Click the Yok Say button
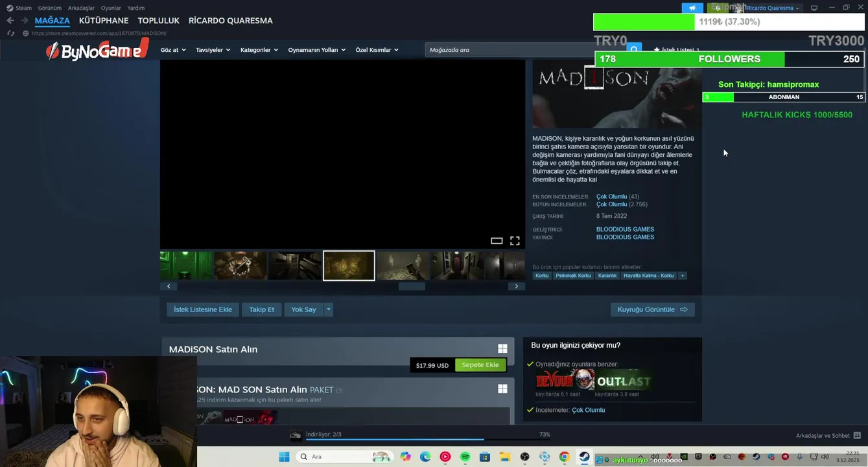This screenshot has height=467, width=868. (303, 309)
